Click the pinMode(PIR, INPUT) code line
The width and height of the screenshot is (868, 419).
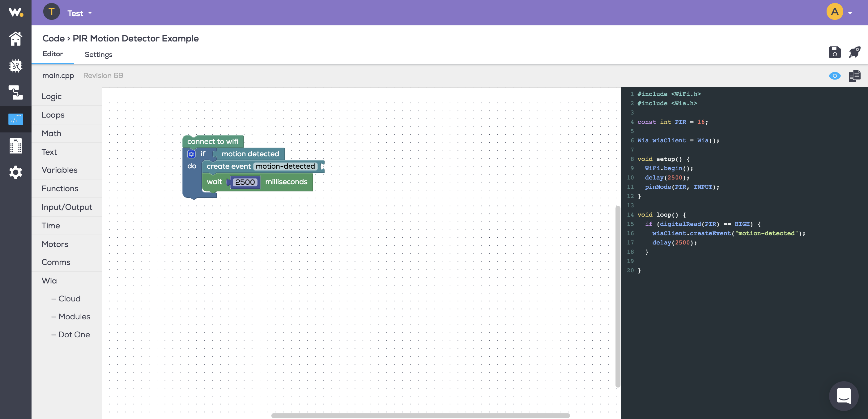[682, 187]
